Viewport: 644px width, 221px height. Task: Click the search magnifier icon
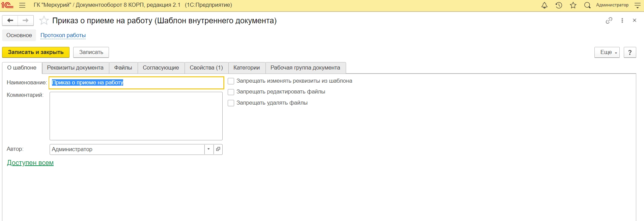[587, 5]
